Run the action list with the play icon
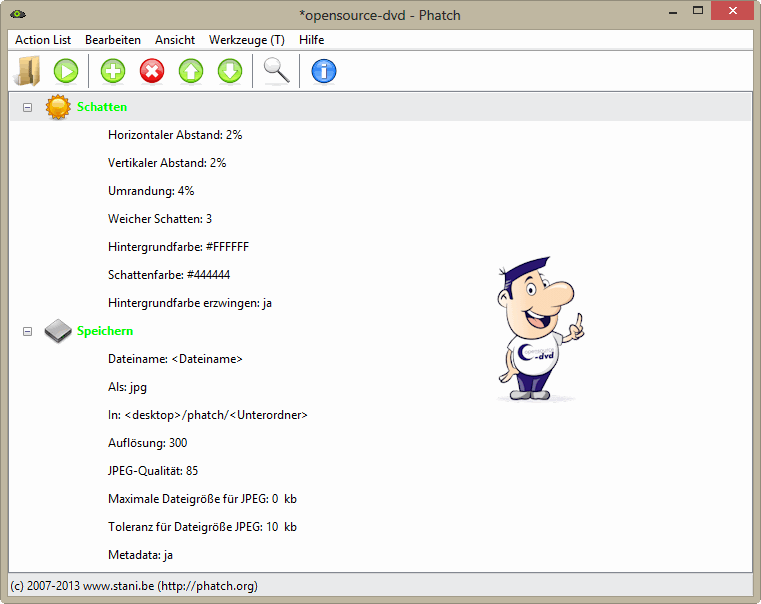 66,71
